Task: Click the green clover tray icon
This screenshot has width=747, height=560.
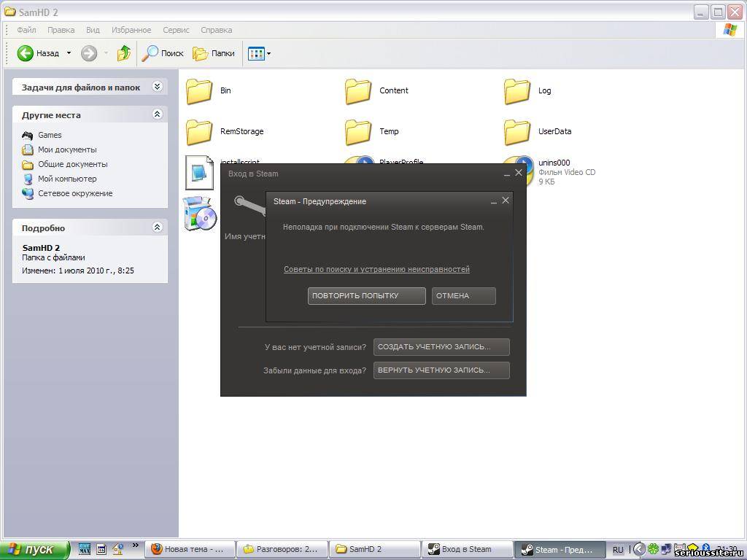Action: (x=653, y=550)
